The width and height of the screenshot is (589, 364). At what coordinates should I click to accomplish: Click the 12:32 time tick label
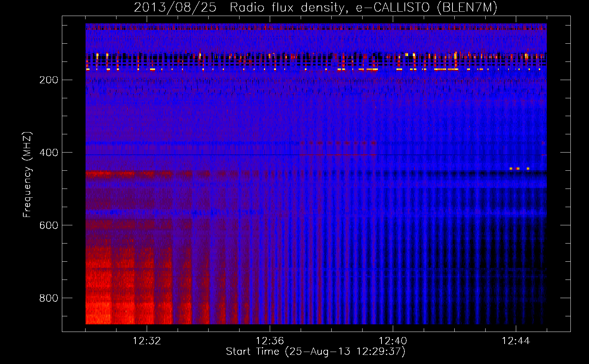tap(147, 341)
